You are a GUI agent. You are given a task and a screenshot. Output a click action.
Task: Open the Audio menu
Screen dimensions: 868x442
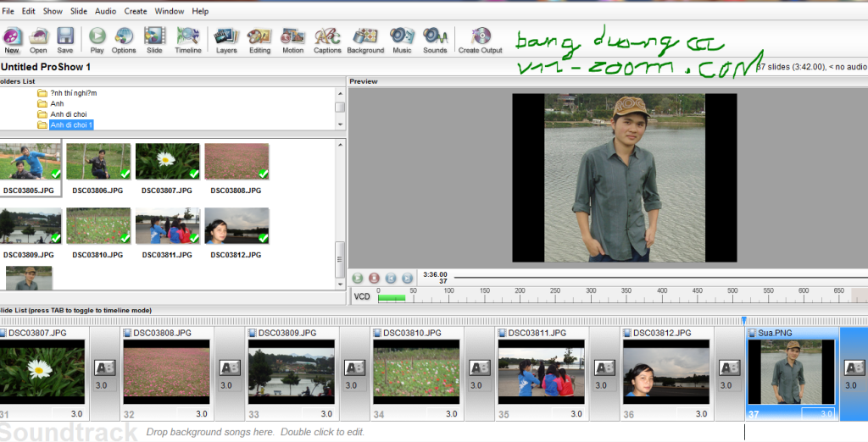tap(105, 11)
